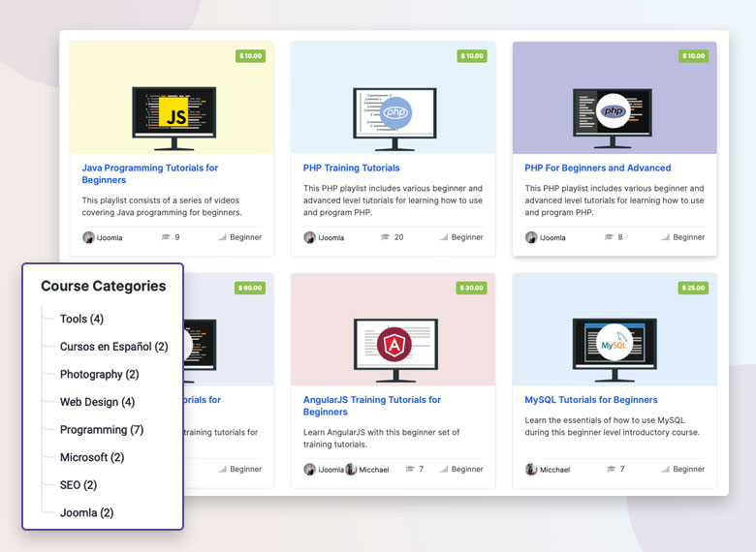Image resolution: width=756 pixels, height=552 pixels.
Task: Click students icon showing 8 on PHP For Beginners
Action: point(609,237)
